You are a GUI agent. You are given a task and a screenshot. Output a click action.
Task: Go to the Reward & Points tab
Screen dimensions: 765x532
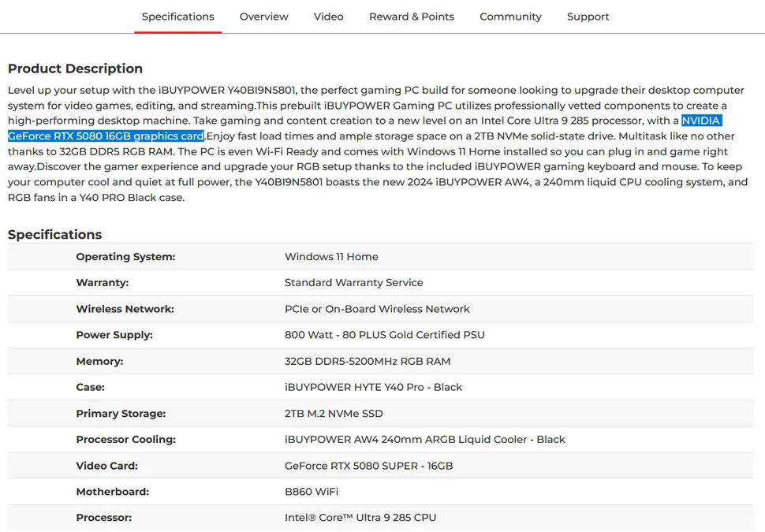(x=411, y=17)
